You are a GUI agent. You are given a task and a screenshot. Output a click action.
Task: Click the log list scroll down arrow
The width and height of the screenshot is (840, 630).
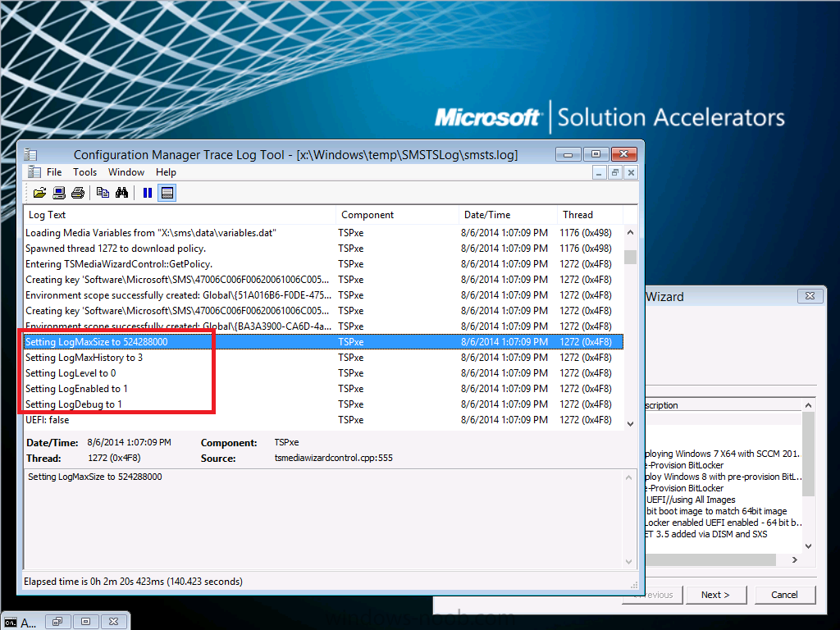tap(631, 424)
